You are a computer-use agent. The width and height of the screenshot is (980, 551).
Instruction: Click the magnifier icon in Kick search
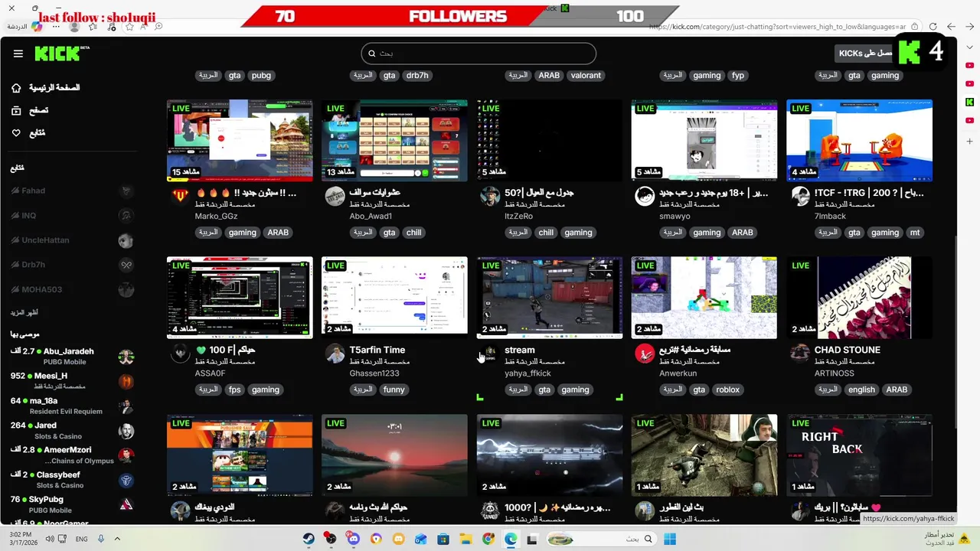point(372,54)
